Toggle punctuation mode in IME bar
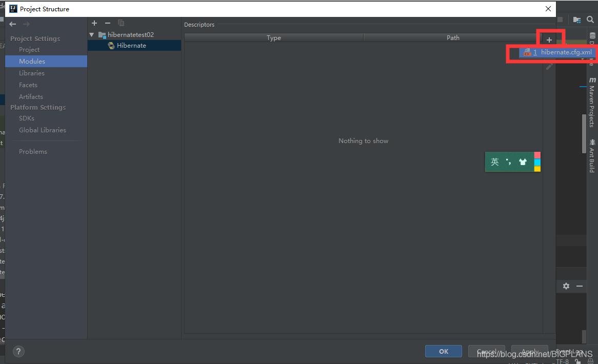 (x=508, y=161)
